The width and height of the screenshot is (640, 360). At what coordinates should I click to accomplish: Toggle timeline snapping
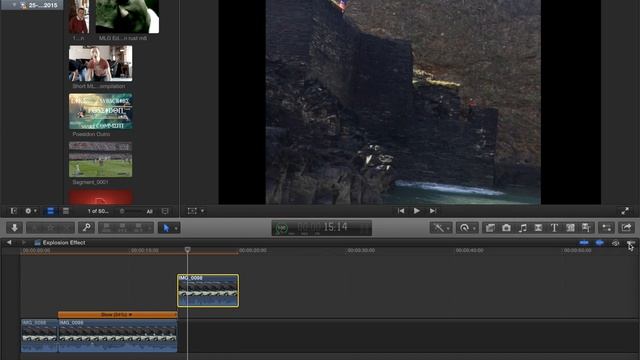631,243
